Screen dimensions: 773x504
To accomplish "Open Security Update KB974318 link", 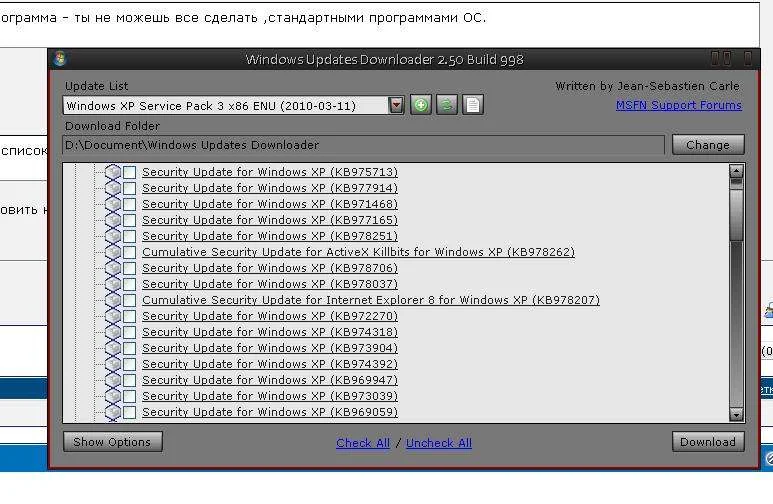I will (270, 332).
